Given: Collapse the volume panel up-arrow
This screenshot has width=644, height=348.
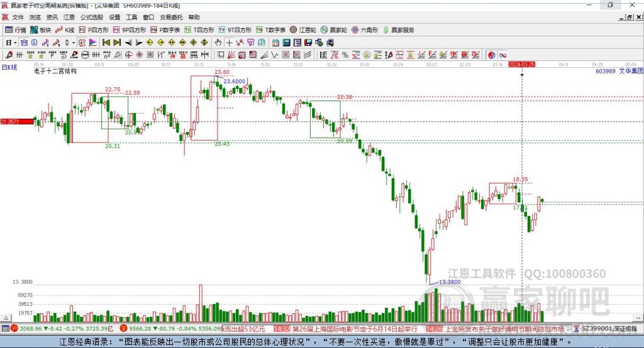Looking at the screenshot, I should coord(6,318).
